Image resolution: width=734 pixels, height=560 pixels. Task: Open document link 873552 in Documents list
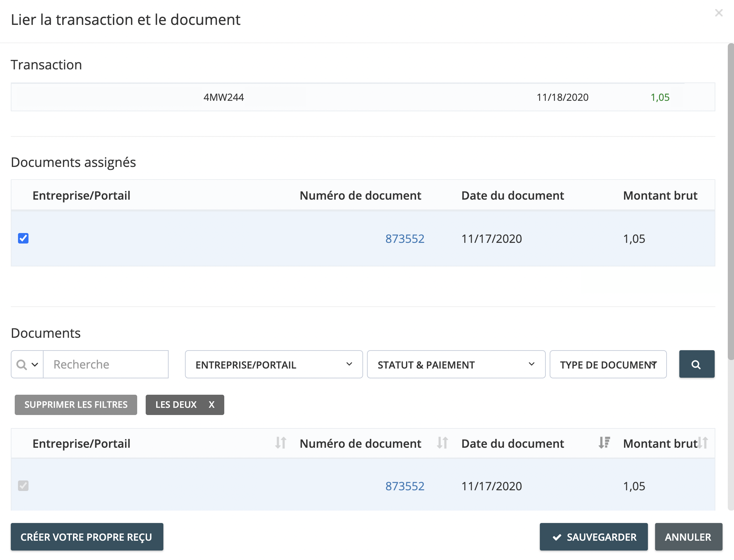[405, 486]
